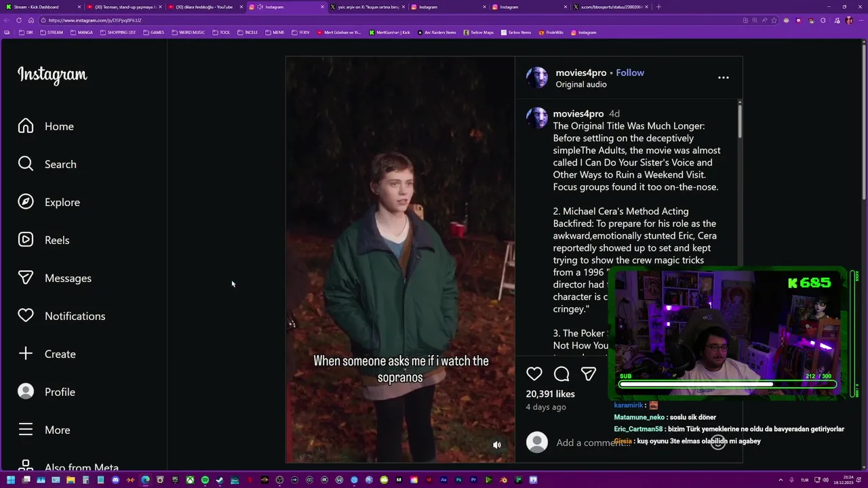Click the browser back arrow
Screen dimensions: 868x488
coord(7,20)
